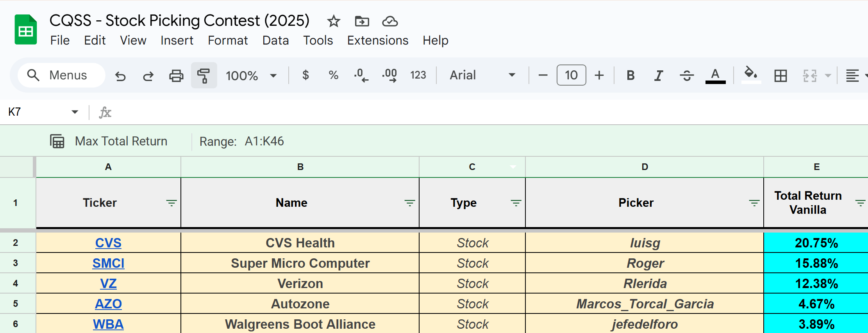Screen dimensions: 868x333
Task: Click the document title text
Action: 179,20
